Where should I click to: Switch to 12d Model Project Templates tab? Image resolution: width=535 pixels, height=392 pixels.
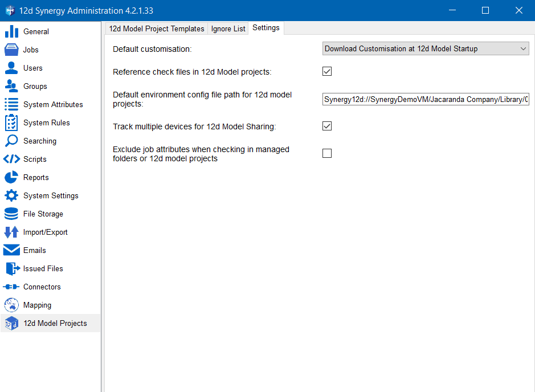coord(156,28)
